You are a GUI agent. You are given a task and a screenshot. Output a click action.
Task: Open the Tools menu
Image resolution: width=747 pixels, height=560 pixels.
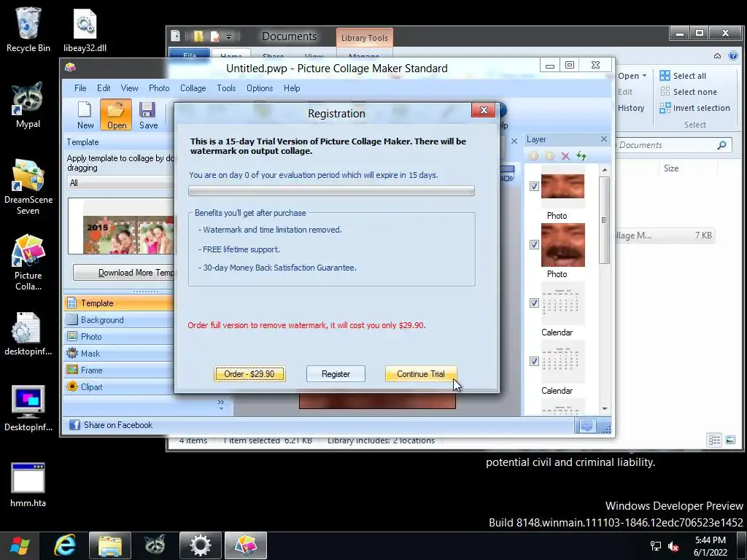click(226, 88)
